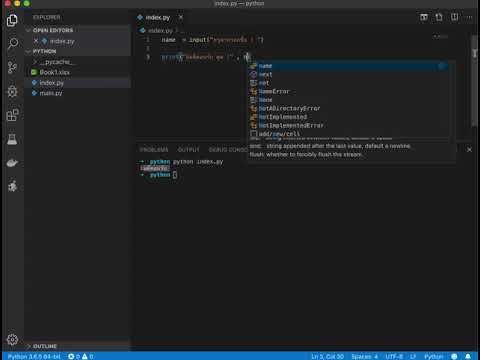Change end of line sequence LF

pos(413,356)
